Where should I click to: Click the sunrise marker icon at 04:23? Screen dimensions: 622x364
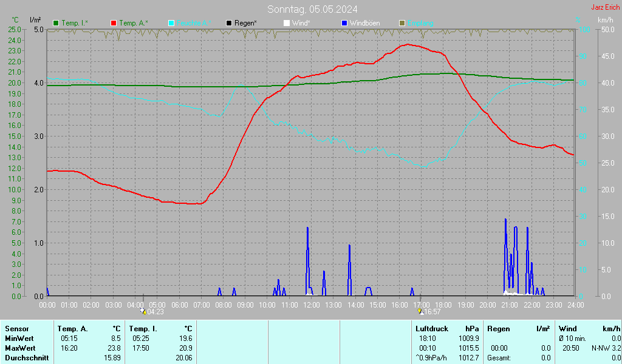click(143, 311)
